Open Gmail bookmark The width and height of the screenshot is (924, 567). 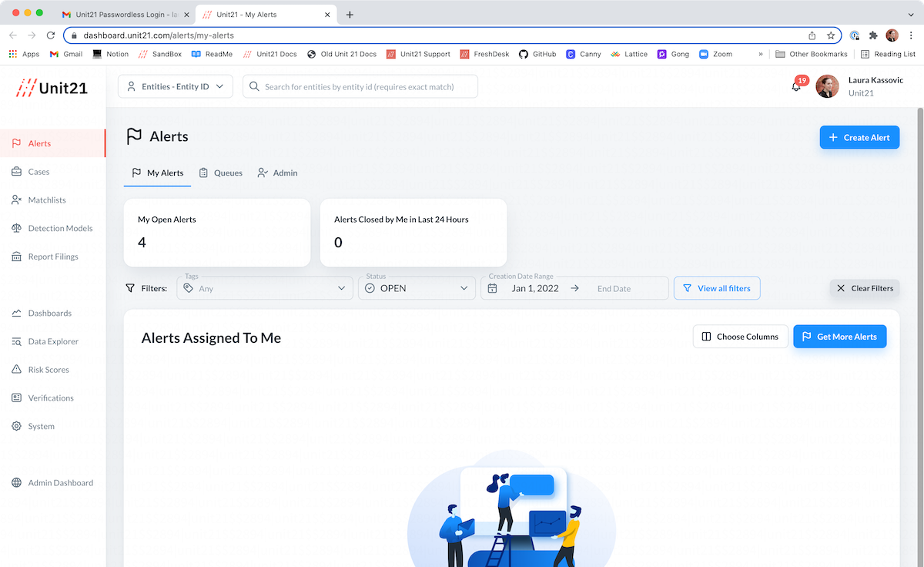66,54
